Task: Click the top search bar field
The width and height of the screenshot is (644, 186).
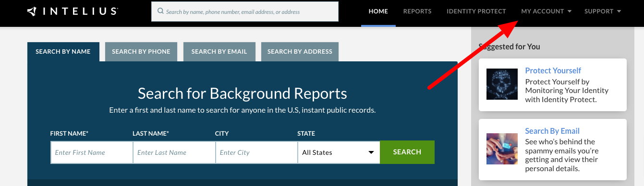Action: click(245, 12)
